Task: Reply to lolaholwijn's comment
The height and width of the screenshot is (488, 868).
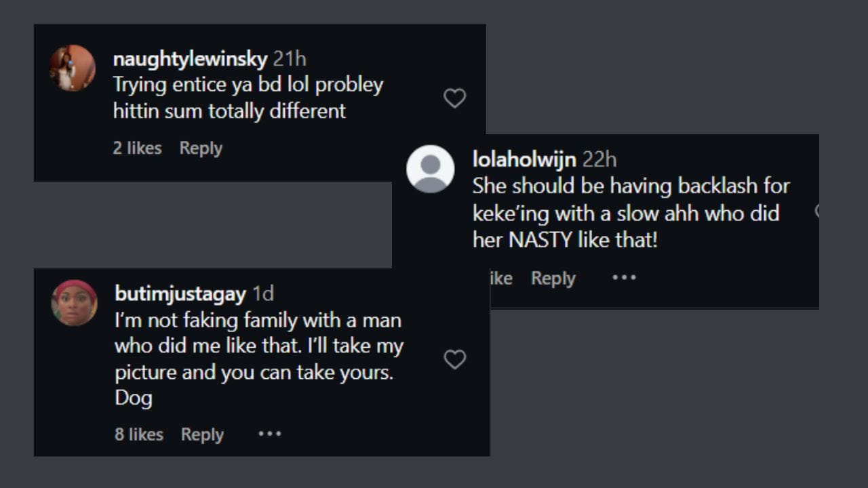Action: (x=553, y=278)
